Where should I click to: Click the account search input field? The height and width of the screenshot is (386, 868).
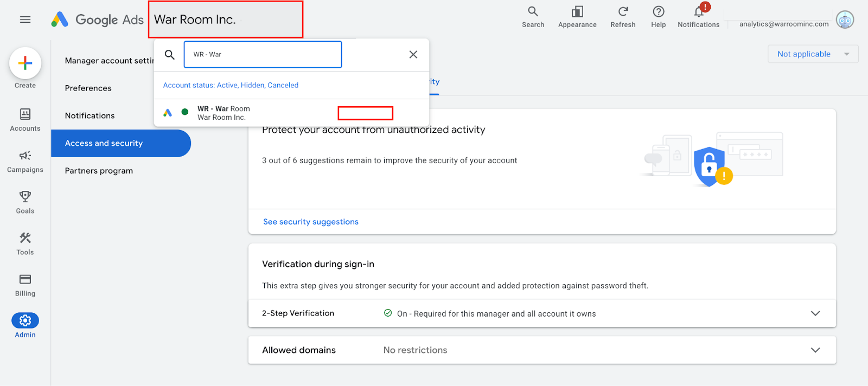click(x=263, y=55)
